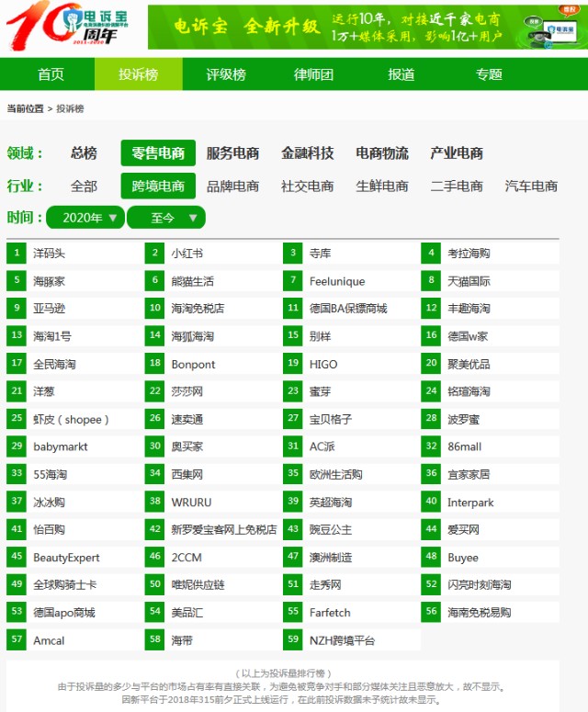This screenshot has width=588, height=712.
Task: Click babymarkt entry
Action: coord(75,446)
